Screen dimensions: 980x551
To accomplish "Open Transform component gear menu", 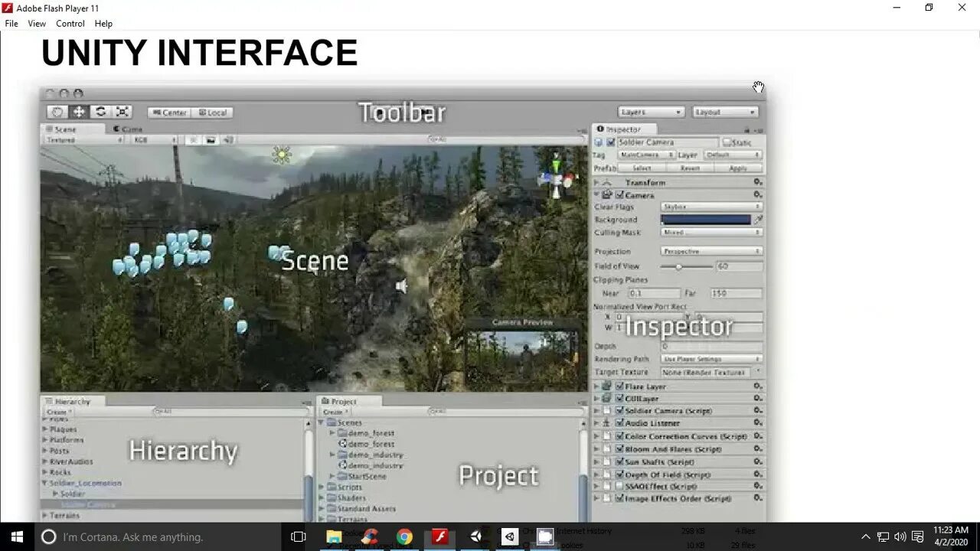I will click(x=757, y=182).
